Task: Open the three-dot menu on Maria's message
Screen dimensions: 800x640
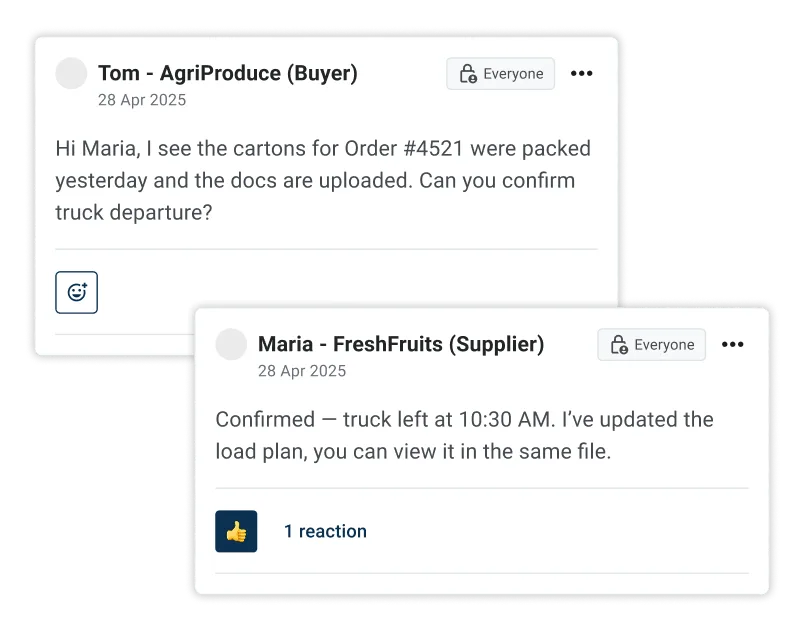Action: pos(732,344)
